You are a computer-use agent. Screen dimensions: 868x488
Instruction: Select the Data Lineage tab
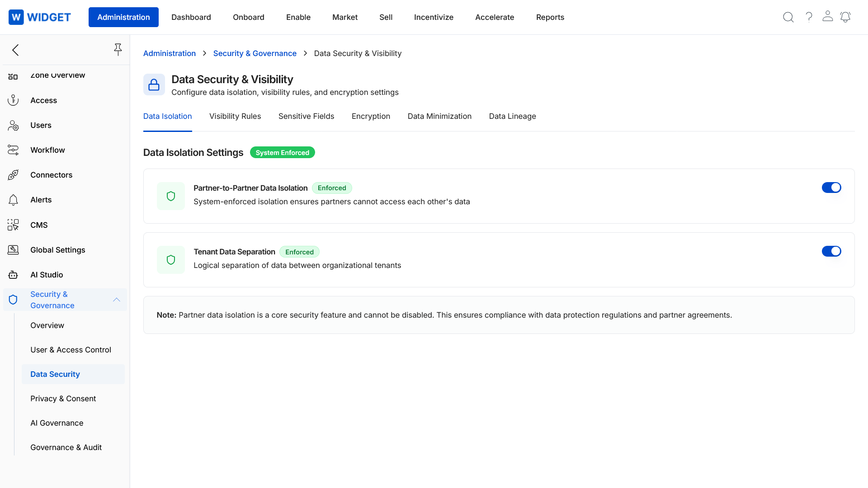coord(512,116)
